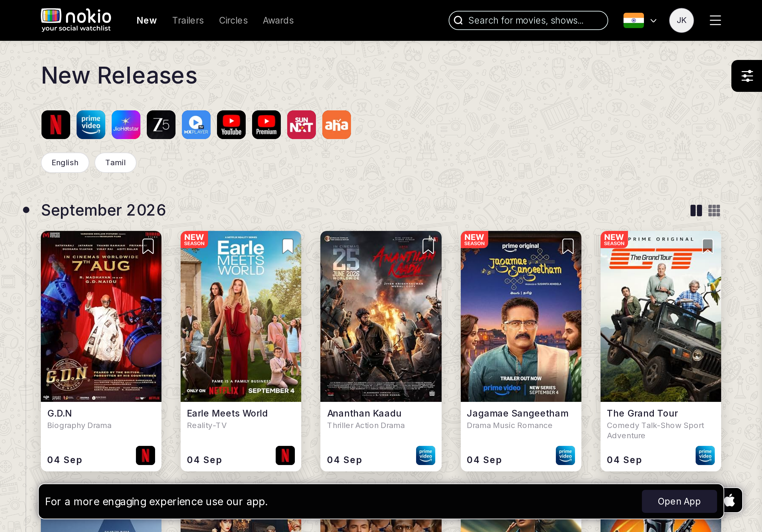Viewport: 762px width, 532px height.
Task: Open the Jagamae Sangeetham title link
Action: (x=518, y=413)
